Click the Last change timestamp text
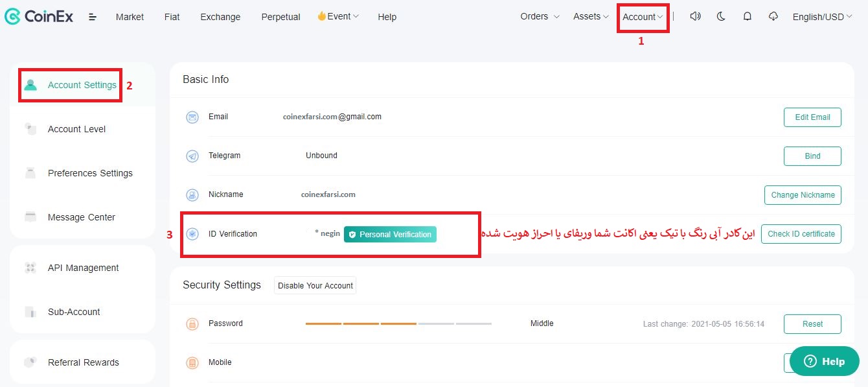This screenshot has height=387, width=868. (x=703, y=324)
